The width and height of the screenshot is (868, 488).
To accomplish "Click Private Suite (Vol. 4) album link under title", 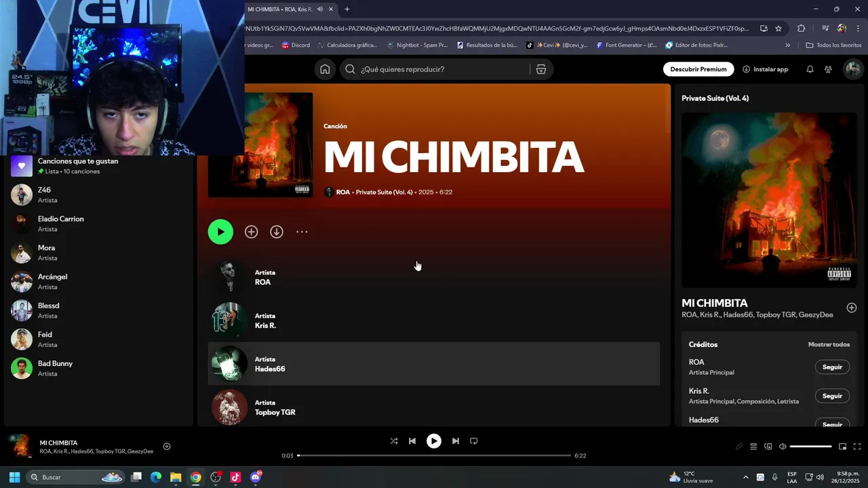I will 384,192.
